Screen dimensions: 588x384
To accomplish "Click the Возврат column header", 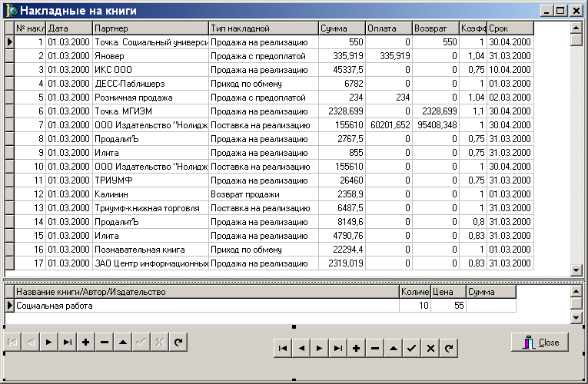I will pyautogui.click(x=436, y=28).
